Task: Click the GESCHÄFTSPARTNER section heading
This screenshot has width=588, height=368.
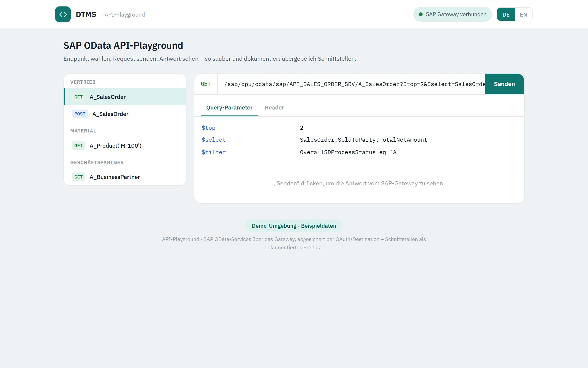Action: [x=97, y=162]
